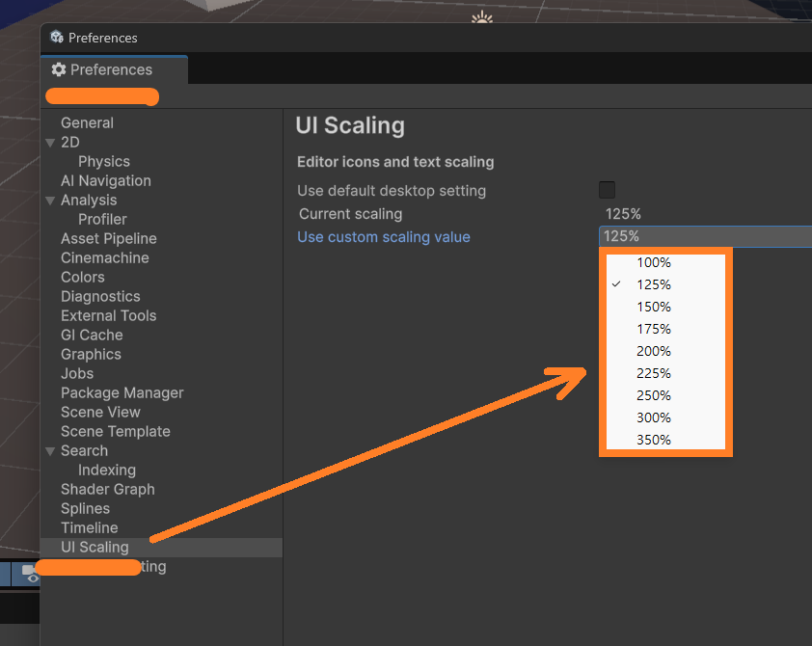This screenshot has width=812, height=646.
Task: Click the UI Scaling page title
Action: [x=350, y=125]
